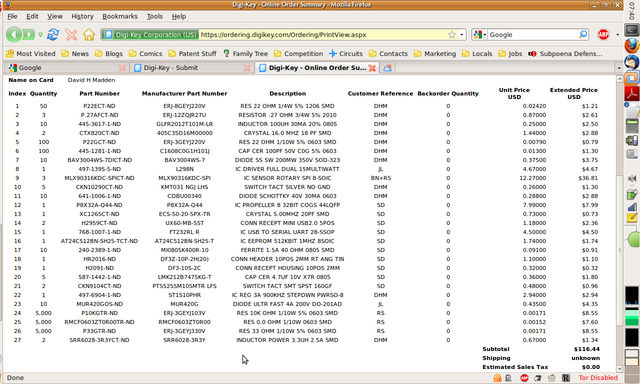Open the Adblock Plus toolbar icon
Image resolution: width=640 pixels, height=384 pixels.
pos(603,35)
